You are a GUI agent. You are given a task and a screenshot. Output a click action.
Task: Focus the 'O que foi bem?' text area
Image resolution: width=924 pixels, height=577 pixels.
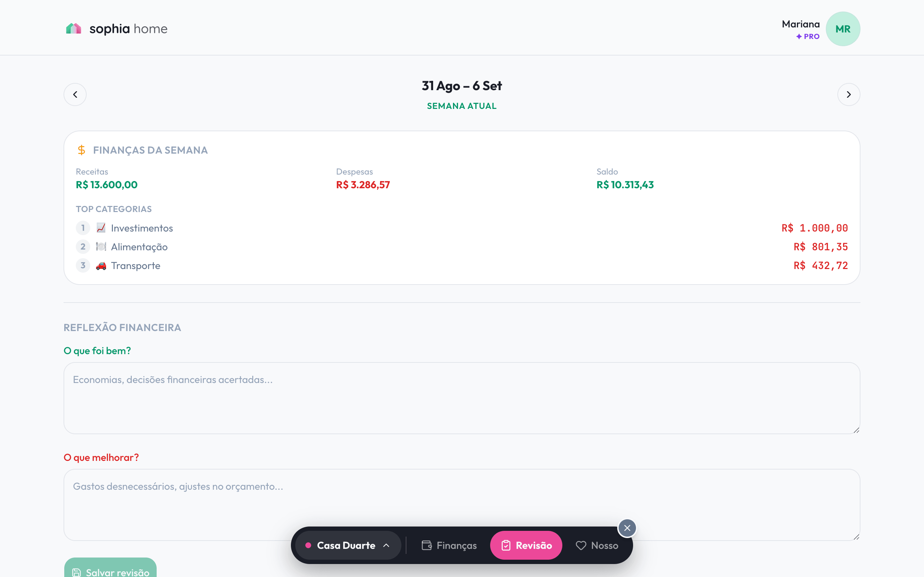pos(462,398)
